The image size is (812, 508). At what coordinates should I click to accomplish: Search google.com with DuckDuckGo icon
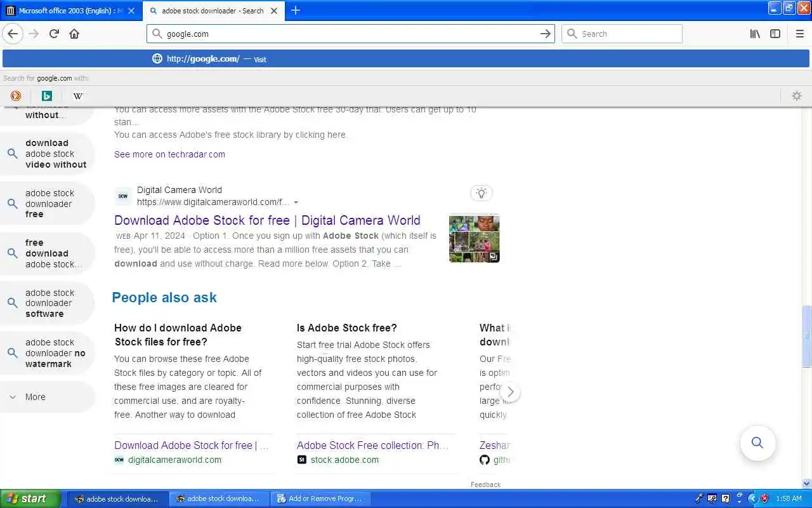pyautogui.click(x=16, y=96)
